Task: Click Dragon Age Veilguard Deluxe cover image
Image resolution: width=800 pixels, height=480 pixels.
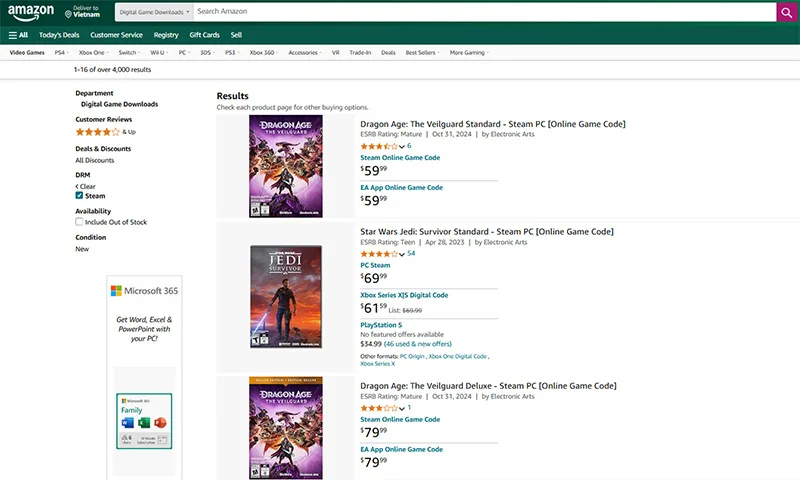Action: (286, 428)
